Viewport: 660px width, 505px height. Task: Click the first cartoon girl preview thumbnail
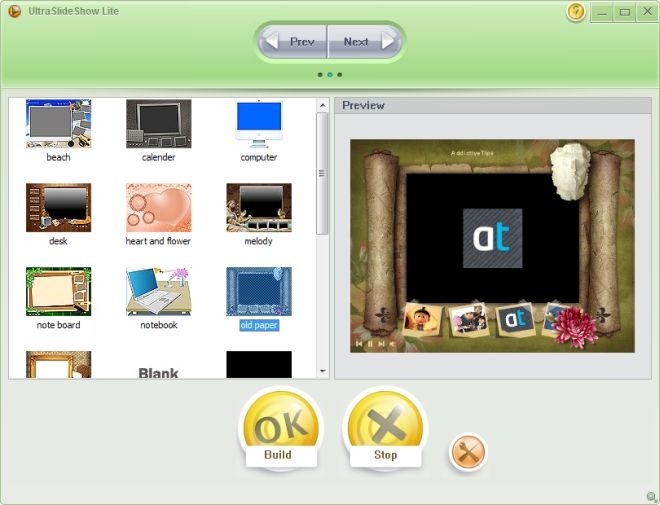(422, 319)
